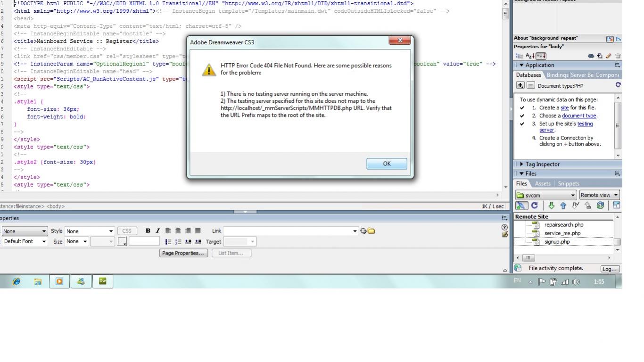Click the minus button in Databases panel
Screen dimensions: 644x362
pyautogui.click(x=530, y=85)
